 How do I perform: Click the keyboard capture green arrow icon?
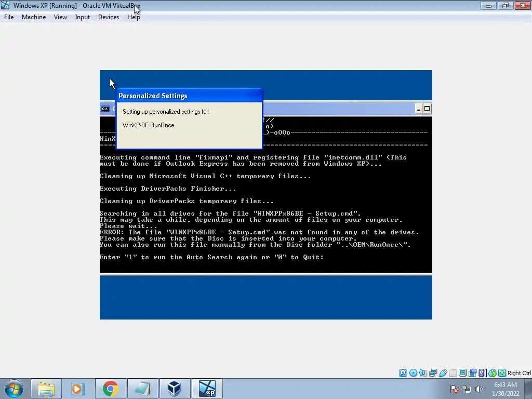(x=502, y=373)
